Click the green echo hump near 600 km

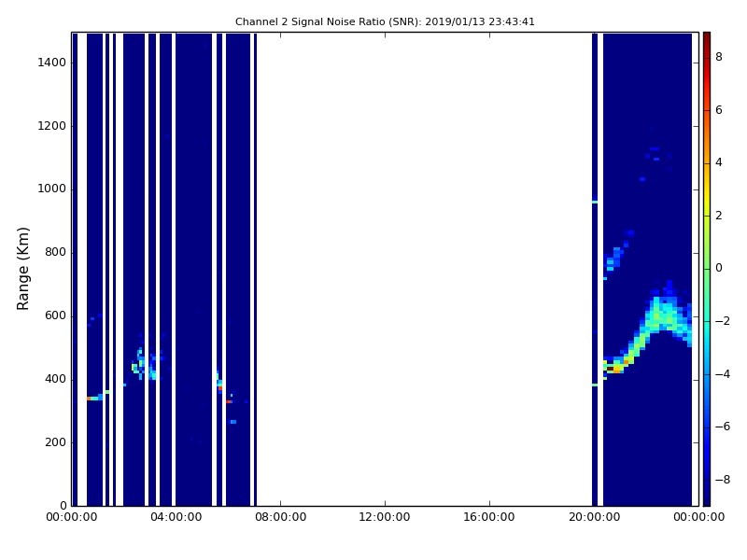tap(665, 315)
